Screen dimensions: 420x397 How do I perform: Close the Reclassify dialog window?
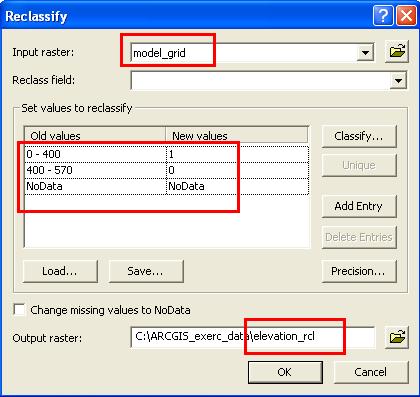click(x=406, y=15)
